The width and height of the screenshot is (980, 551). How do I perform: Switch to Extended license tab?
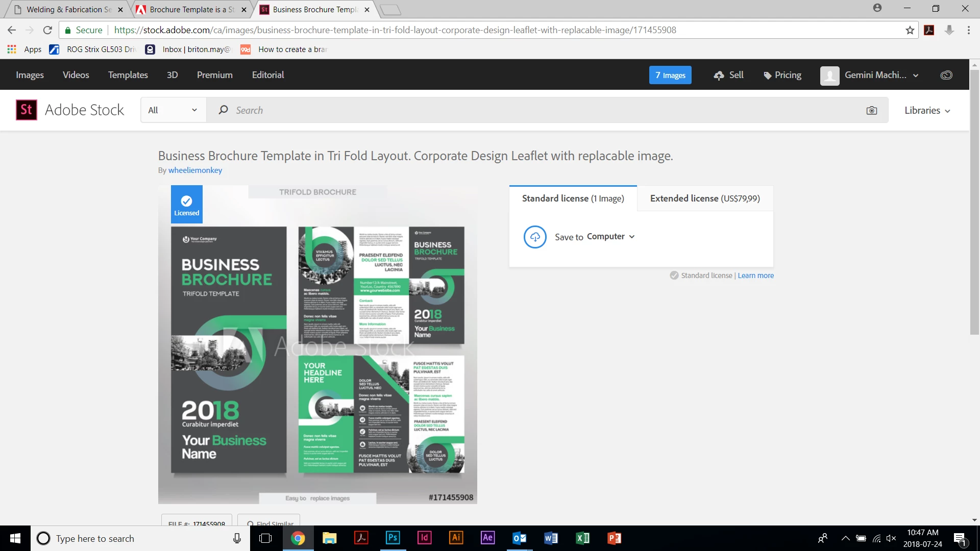click(704, 198)
